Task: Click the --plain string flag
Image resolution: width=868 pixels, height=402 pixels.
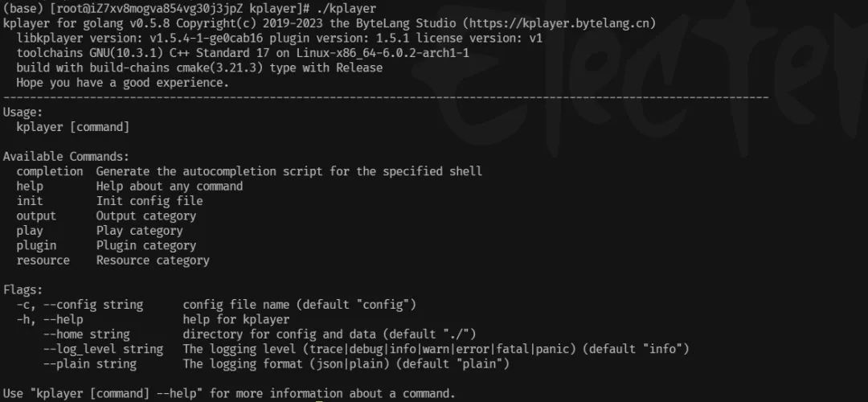Action: 90,363
